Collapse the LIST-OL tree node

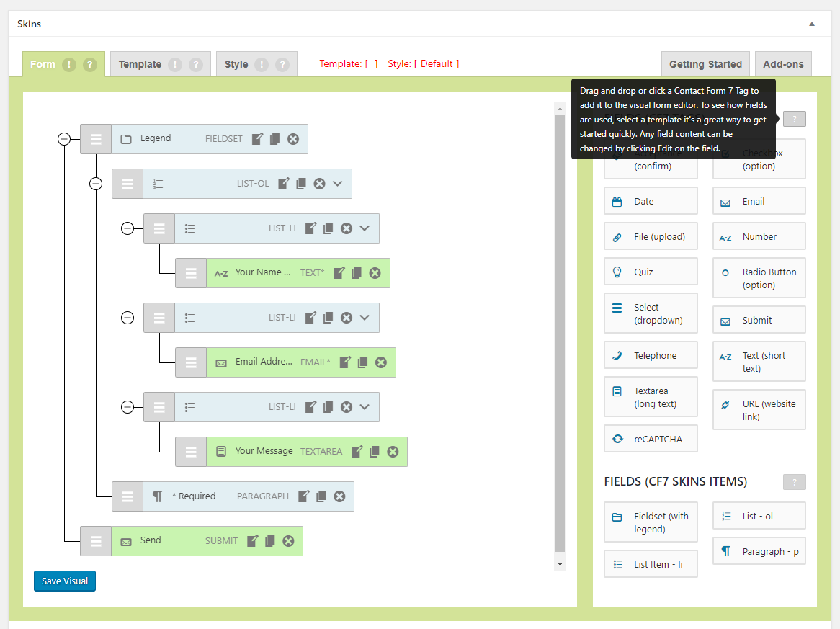click(x=96, y=184)
